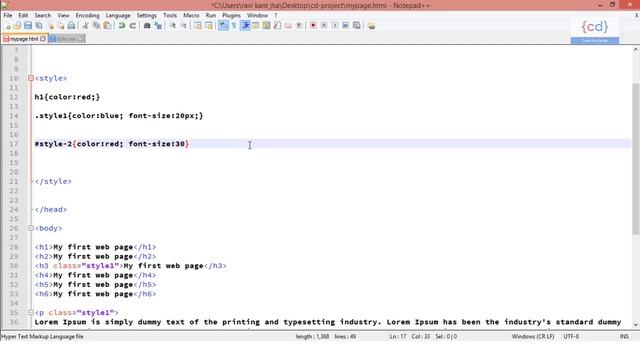This screenshot has height=360, width=640.
Task: Open the Macro menu
Action: point(191,16)
